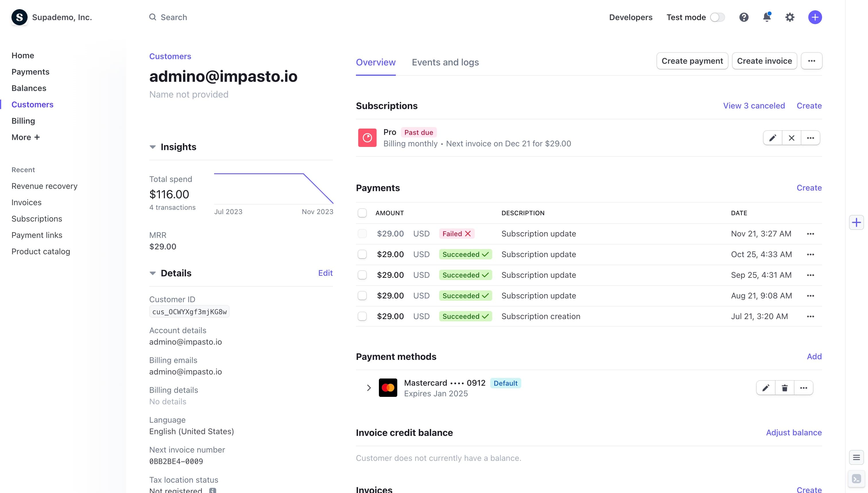This screenshot has width=868, height=493.
Task: Click the Create invoice button
Action: 764,61
